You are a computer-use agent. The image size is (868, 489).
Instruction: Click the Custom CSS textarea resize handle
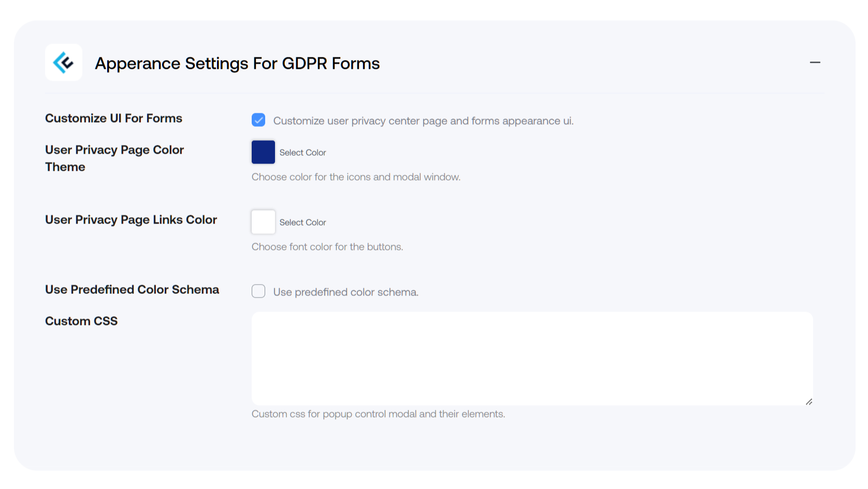(808, 402)
